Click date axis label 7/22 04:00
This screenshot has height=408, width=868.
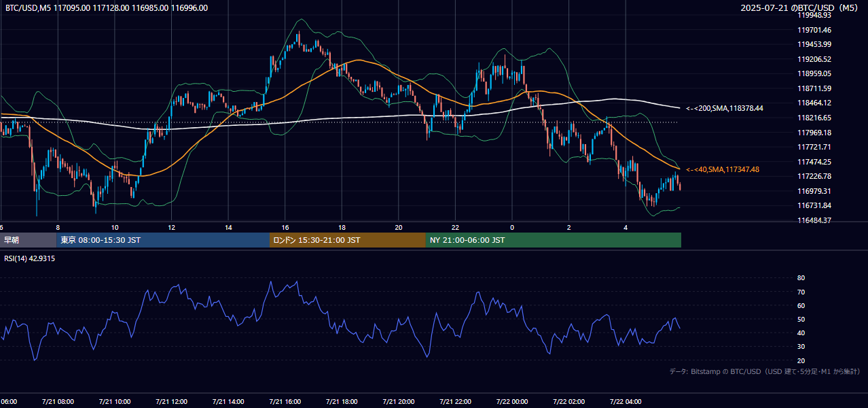(626, 401)
